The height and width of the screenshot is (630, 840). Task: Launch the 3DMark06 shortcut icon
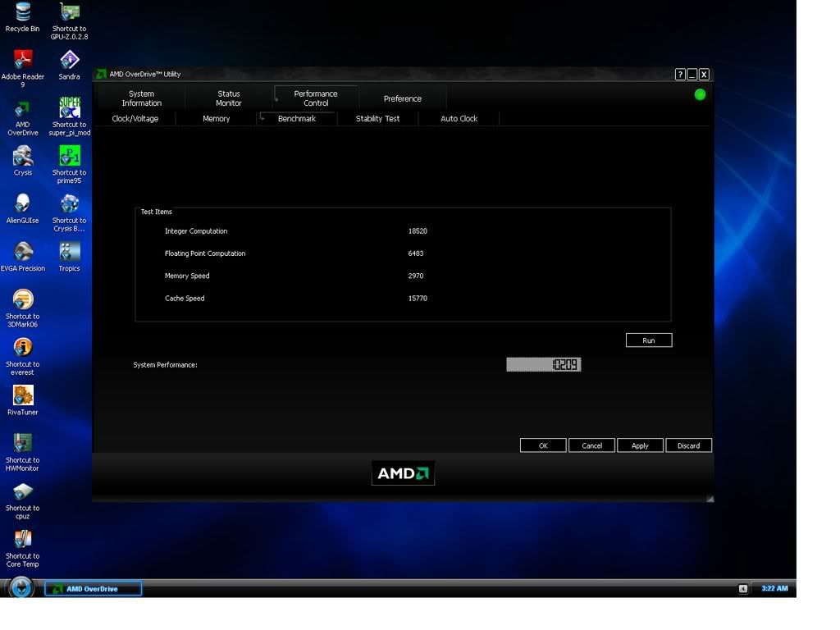(22, 308)
